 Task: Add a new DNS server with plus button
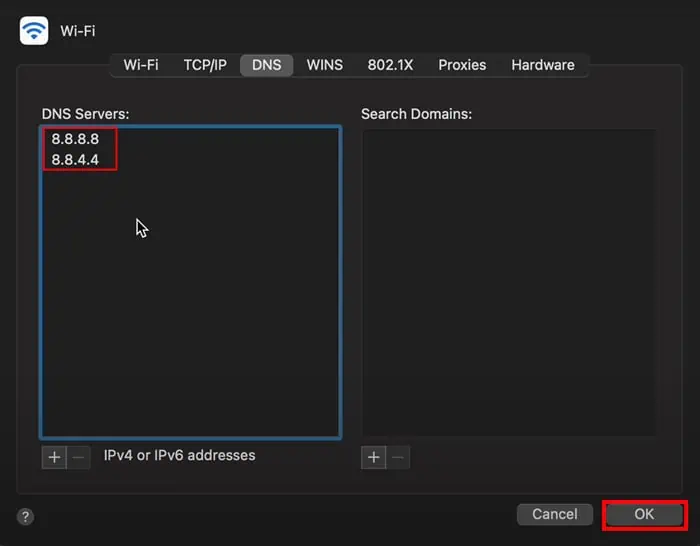(x=54, y=457)
